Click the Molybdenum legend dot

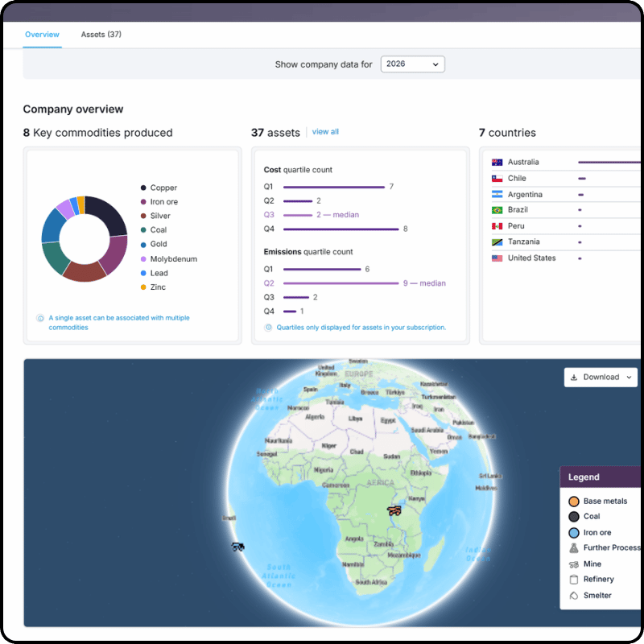[x=143, y=259]
